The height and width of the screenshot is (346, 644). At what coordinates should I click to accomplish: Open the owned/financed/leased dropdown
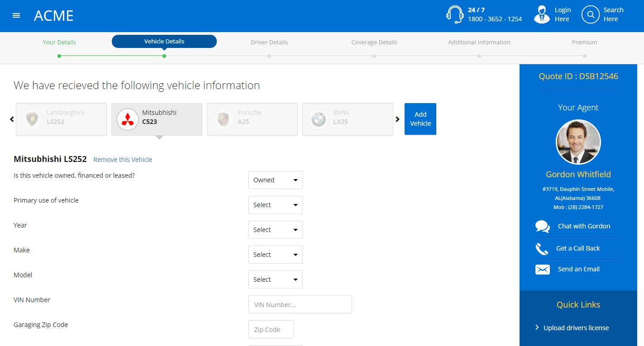(x=275, y=180)
